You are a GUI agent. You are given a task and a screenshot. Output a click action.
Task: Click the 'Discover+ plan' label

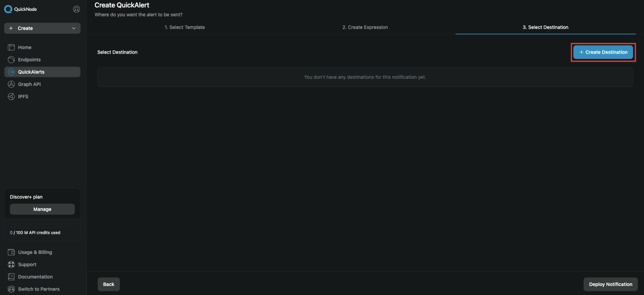pyautogui.click(x=26, y=197)
